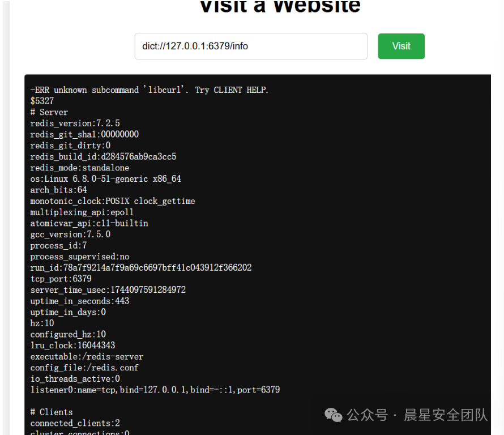
Task: Click the listener0 bind address line
Action: (x=155, y=390)
